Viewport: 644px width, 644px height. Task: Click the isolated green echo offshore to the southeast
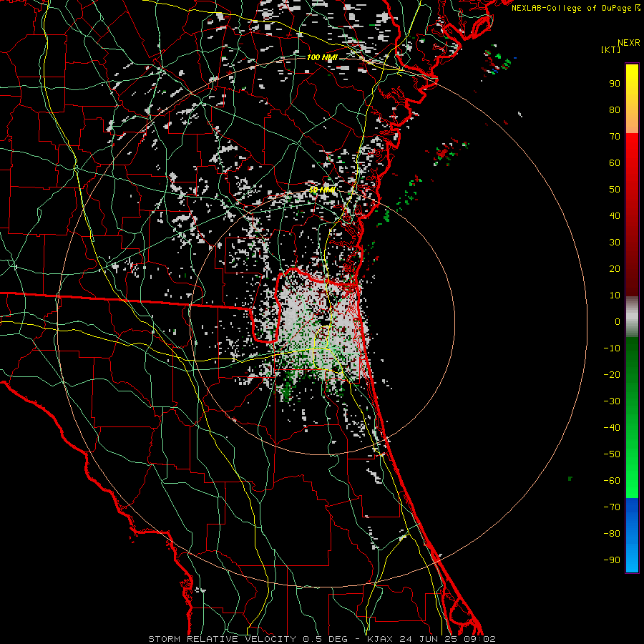(x=570, y=479)
